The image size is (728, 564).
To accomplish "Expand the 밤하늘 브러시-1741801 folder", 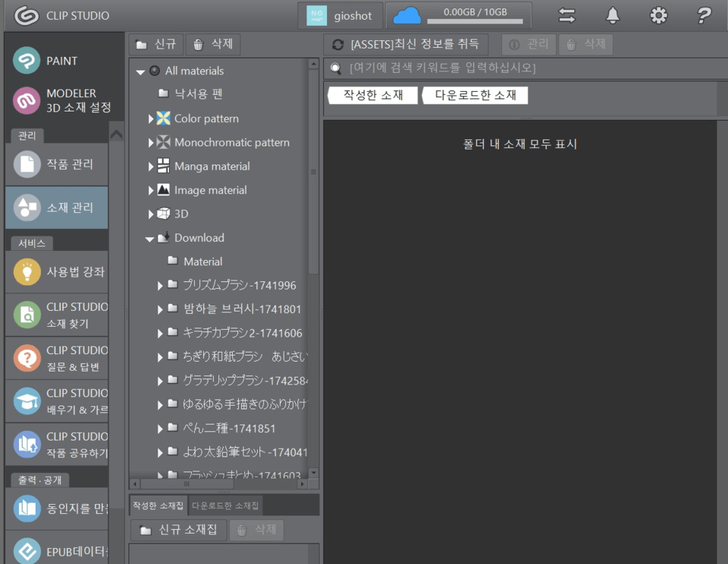I will pos(160,309).
